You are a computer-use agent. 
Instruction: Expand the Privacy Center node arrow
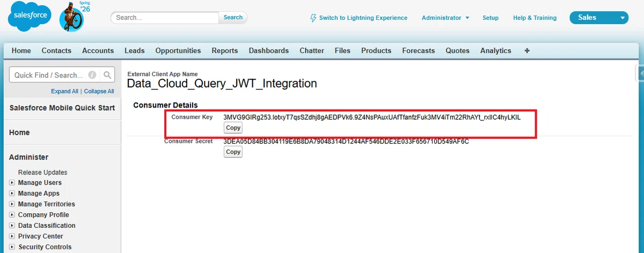pyautogui.click(x=12, y=236)
